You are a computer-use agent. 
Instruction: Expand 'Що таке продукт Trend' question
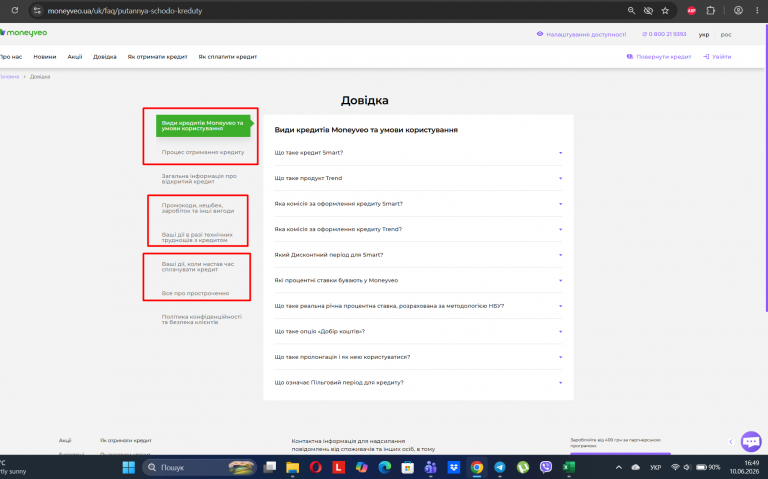tap(418, 178)
